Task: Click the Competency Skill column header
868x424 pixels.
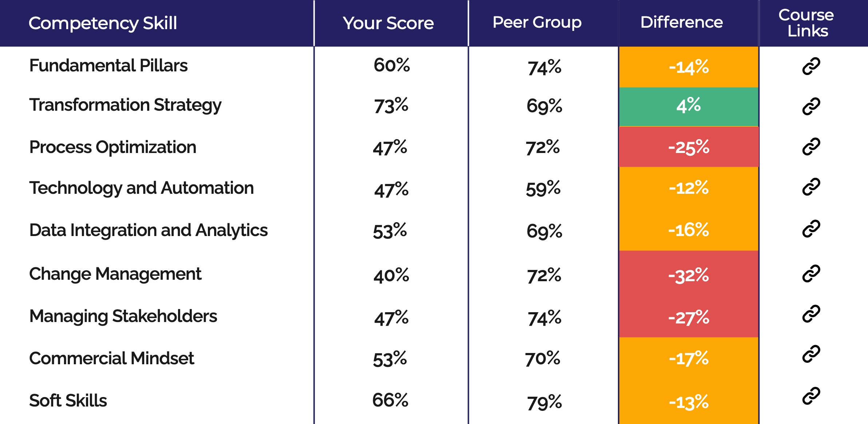Action: (103, 23)
